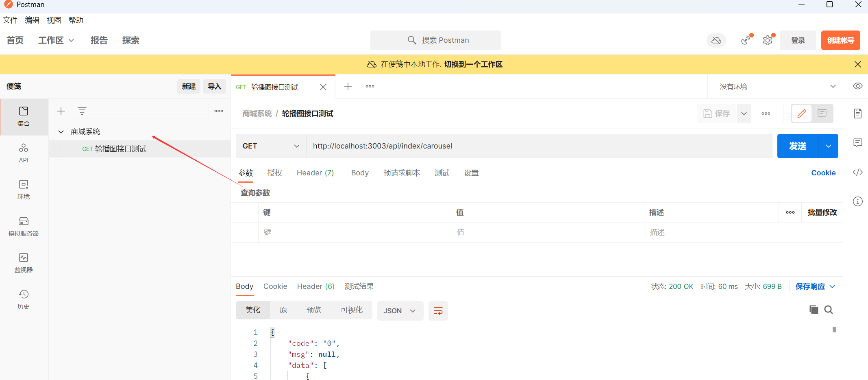Click the filter icon in collections sidebar

tap(82, 111)
